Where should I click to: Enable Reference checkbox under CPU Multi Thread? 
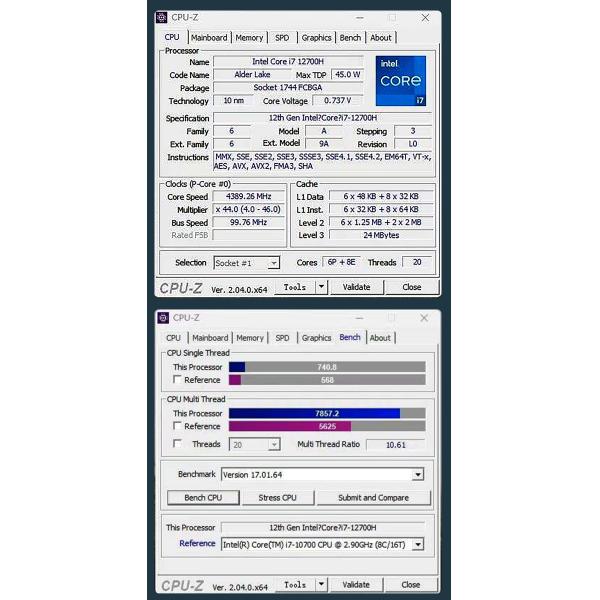pos(178,426)
